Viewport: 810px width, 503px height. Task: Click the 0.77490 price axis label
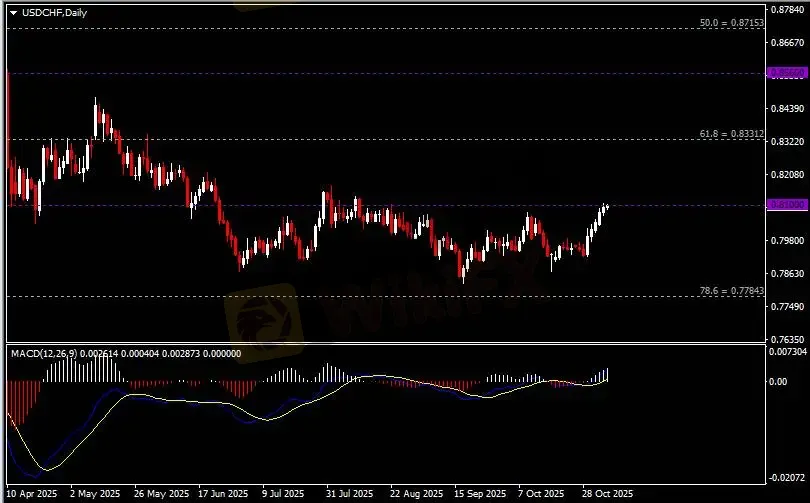point(788,307)
